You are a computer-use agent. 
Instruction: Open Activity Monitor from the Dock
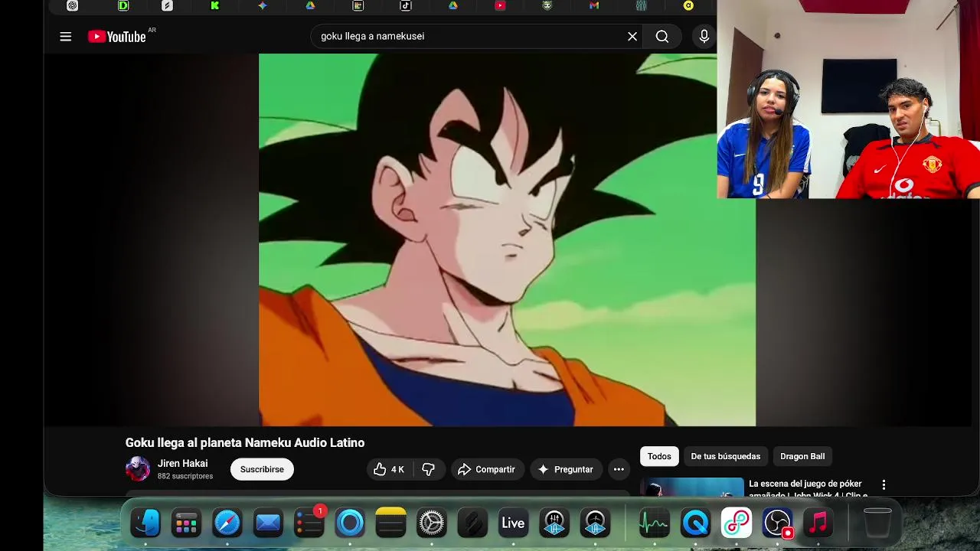(x=655, y=523)
